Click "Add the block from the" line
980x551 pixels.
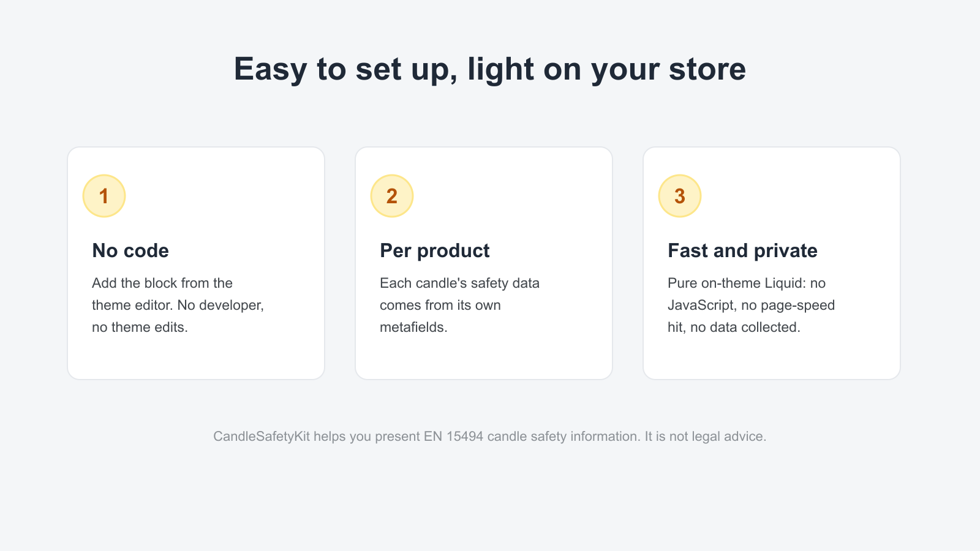162,283
